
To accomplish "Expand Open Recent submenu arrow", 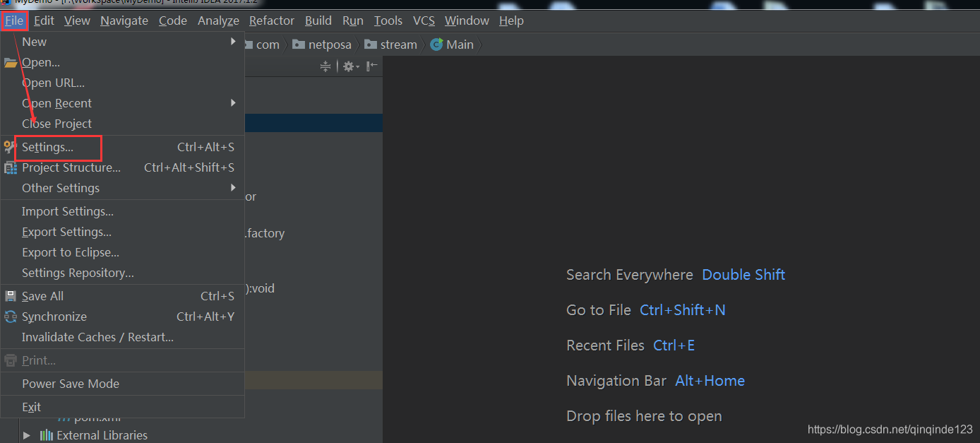I will (233, 103).
